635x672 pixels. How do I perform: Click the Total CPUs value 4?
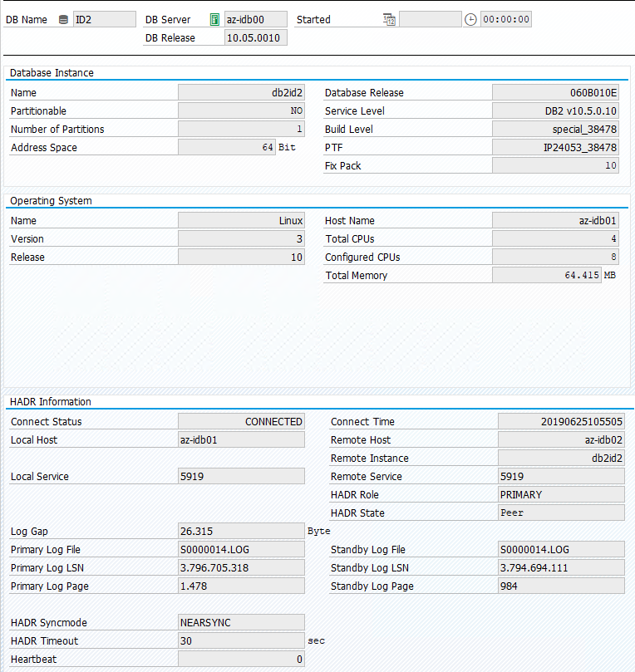555,239
